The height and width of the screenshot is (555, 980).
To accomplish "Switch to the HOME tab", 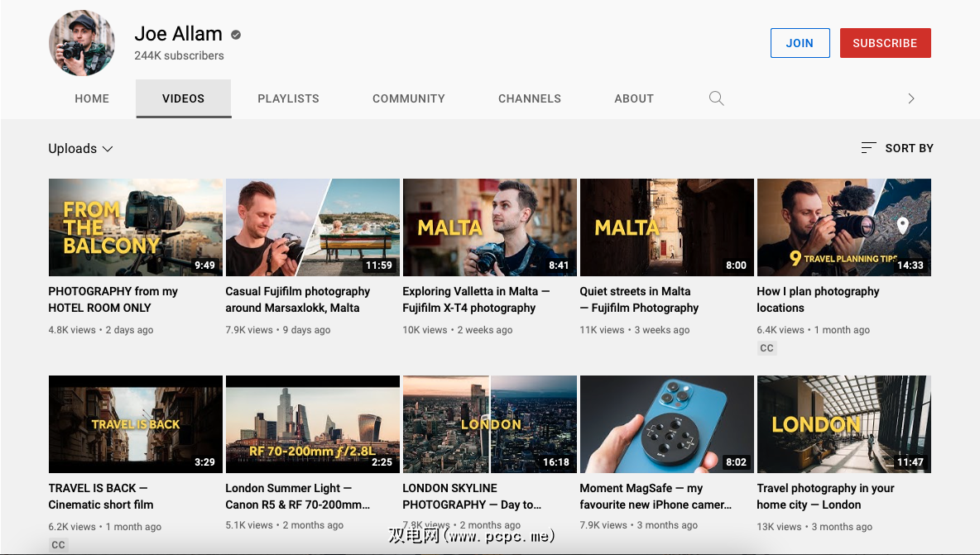I will (x=92, y=98).
